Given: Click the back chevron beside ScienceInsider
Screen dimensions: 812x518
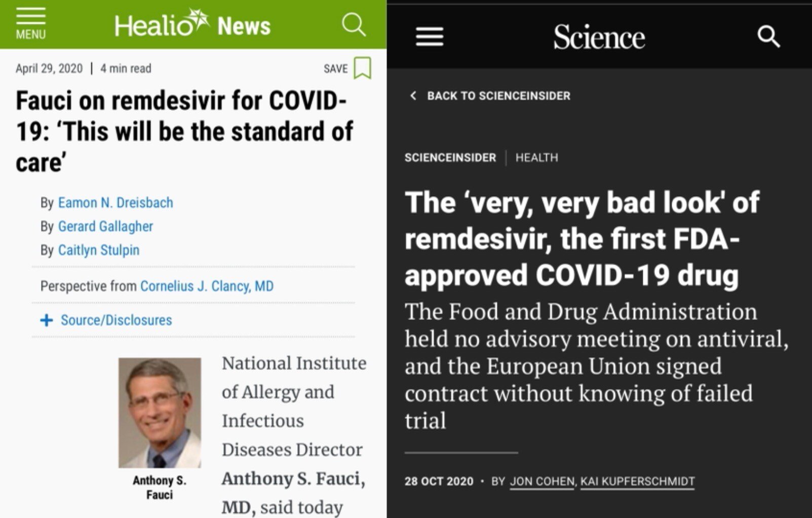Looking at the screenshot, I should (413, 95).
